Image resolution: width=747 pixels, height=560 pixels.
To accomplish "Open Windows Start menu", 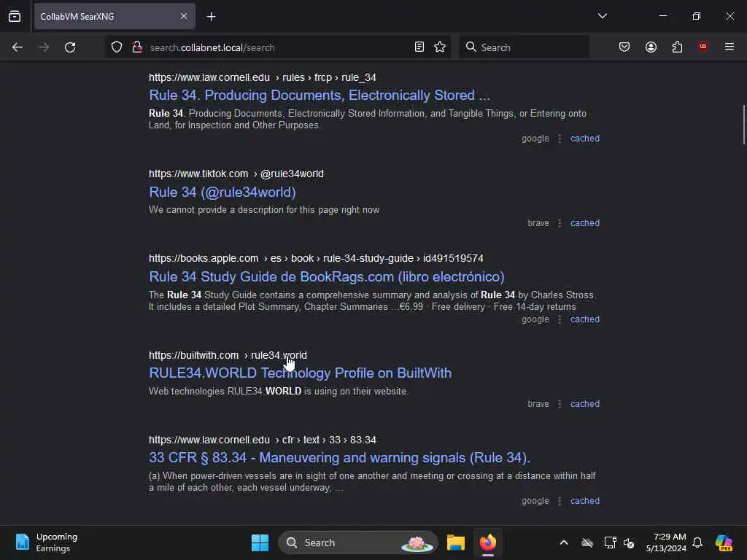I will pos(260,542).
